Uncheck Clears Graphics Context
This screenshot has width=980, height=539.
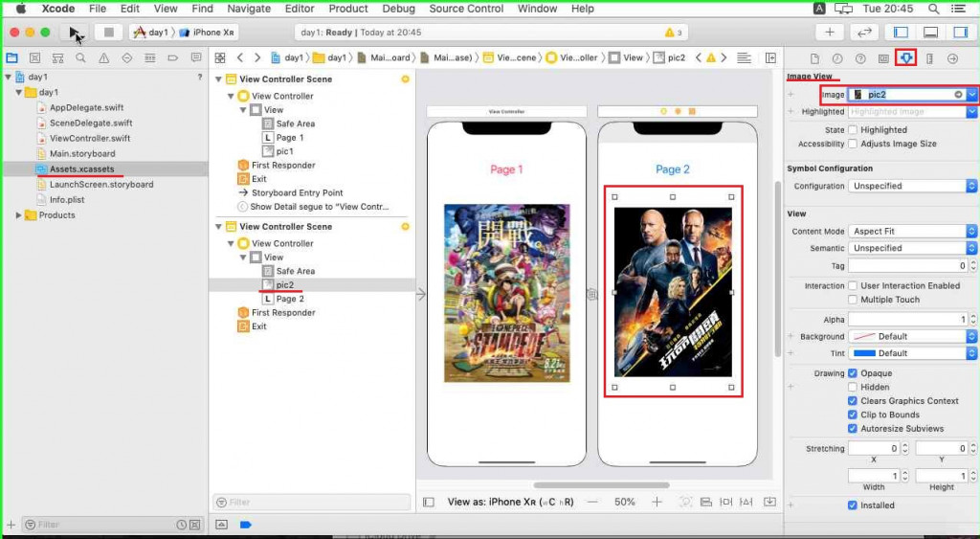[x=853, y=401]
